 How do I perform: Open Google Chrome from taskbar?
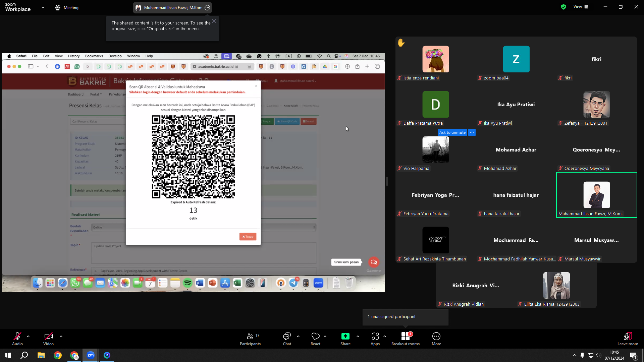point(58,355)
